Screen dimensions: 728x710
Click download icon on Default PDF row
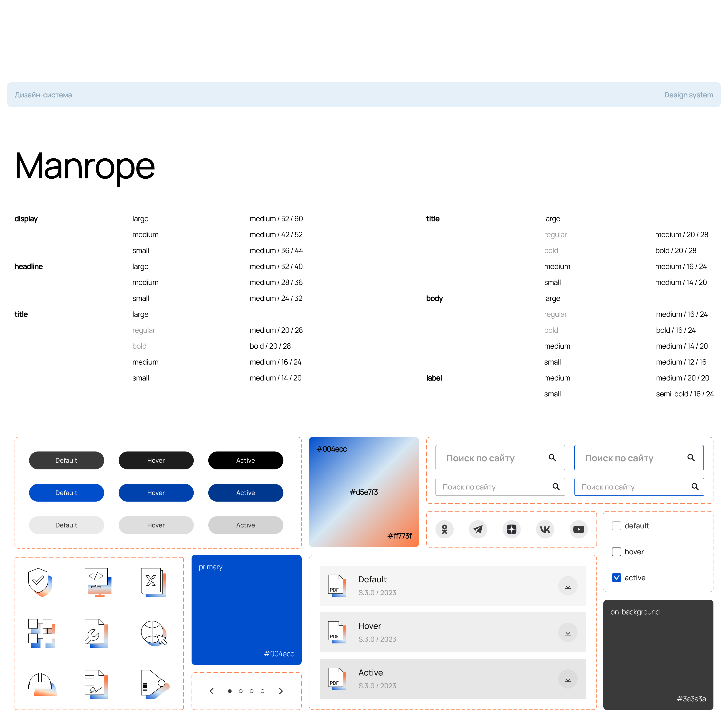pyautogui.click(x=568, y=586)
